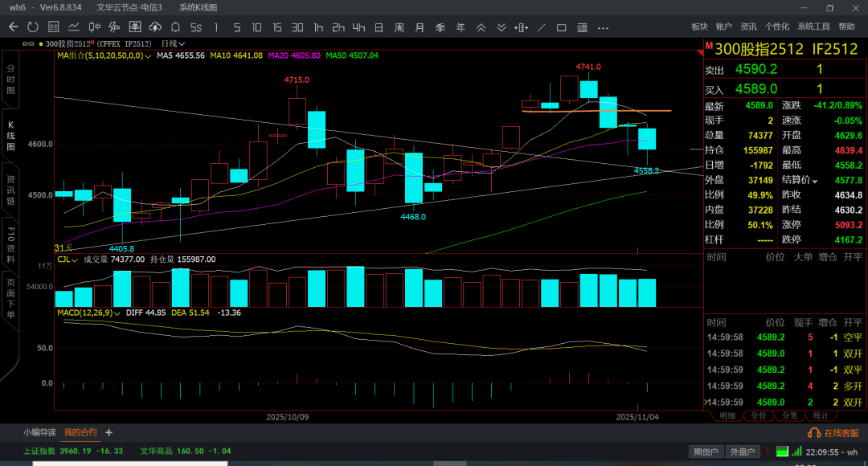Click the back arrow icon in toolbar
The width and height of the screenshot is (868, 466).
coord(14,27)
